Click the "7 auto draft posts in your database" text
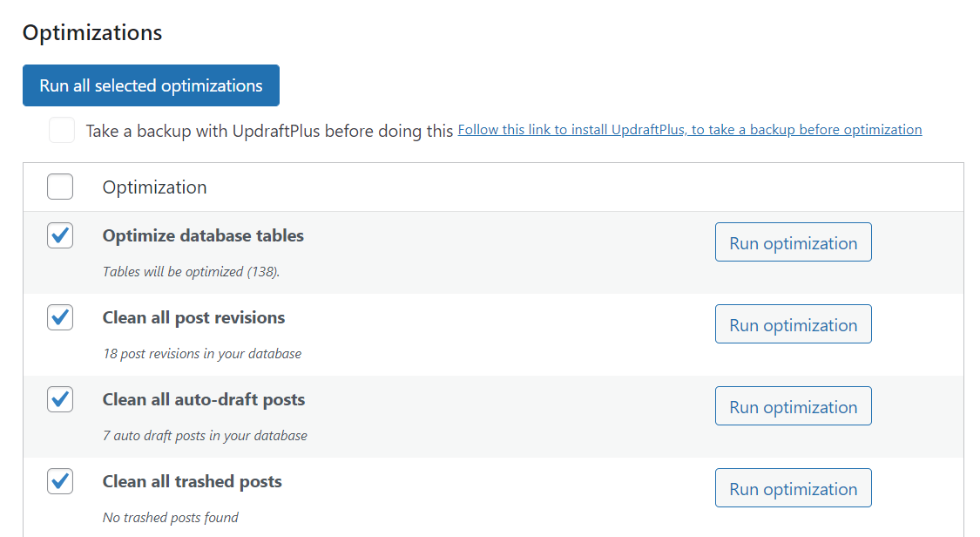The width and height of the screenshot is (980, 537). tap(206, 435)
